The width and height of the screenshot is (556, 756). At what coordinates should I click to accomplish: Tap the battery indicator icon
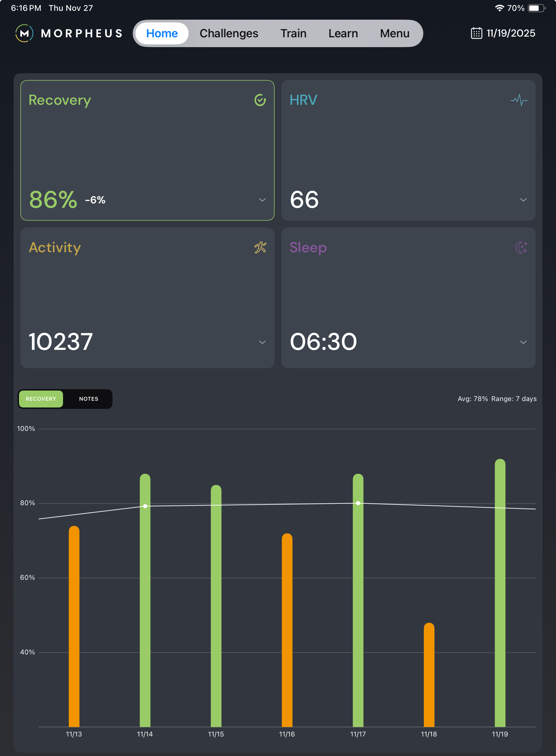point(536,8)
